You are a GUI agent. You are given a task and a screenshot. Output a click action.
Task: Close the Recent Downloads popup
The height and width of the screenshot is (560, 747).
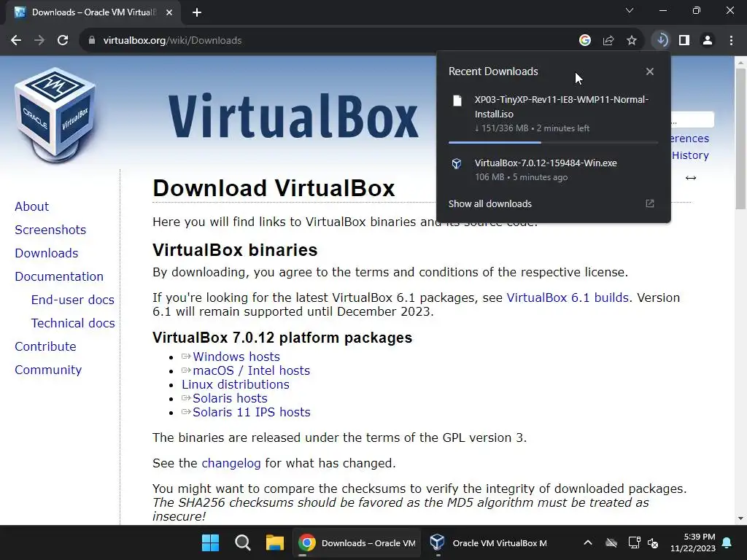(x=649, y=71)
